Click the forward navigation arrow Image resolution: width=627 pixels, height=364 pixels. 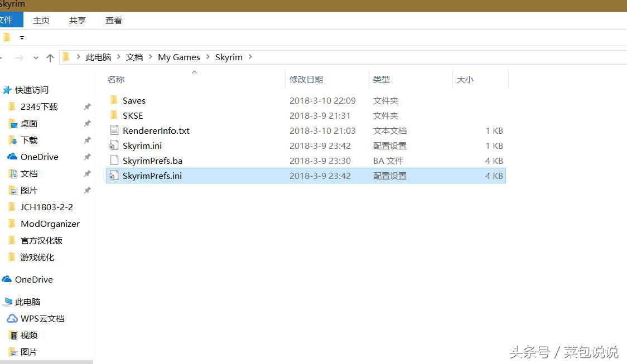tap(19, 58)
